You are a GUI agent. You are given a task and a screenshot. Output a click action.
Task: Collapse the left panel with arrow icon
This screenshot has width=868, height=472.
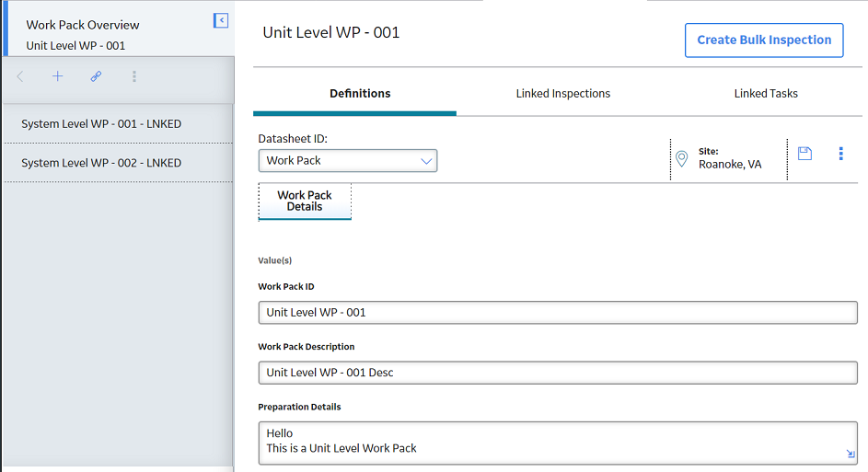tap(221, 20)
